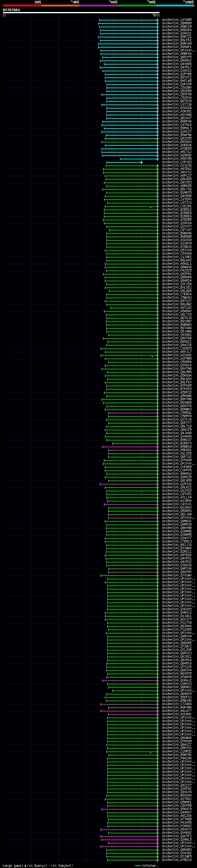Select the UniRef100_Q38HL5 label
This screenshot has width=197, height=868.
tap(176, 840)
